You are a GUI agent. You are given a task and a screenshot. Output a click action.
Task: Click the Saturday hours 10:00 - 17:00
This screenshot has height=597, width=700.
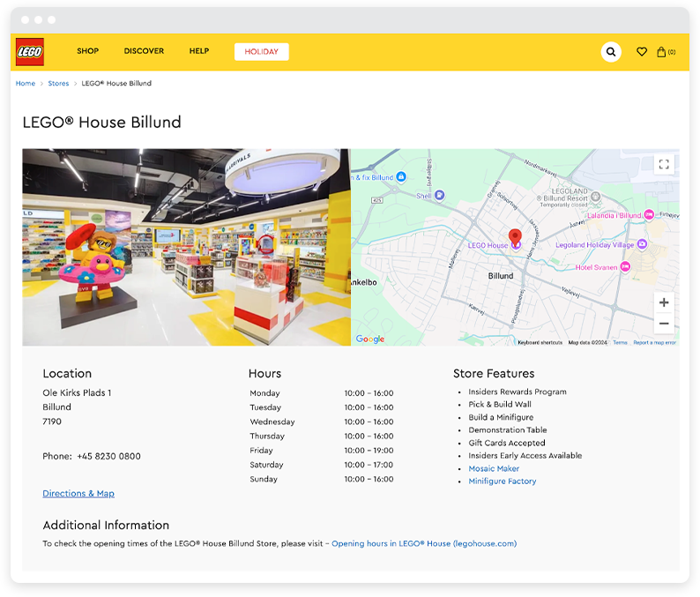[x=369, y=465]
